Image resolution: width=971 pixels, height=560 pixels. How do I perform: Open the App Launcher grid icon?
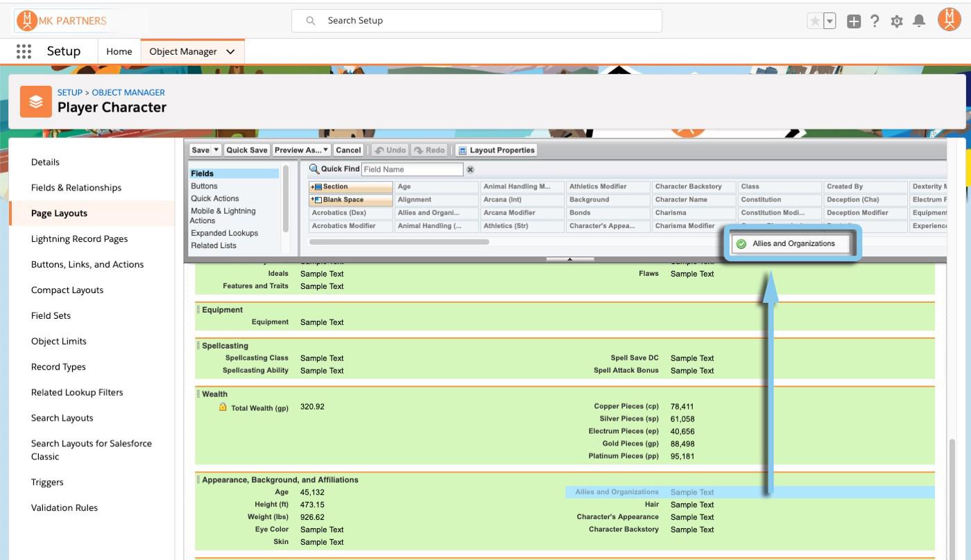[x=24, y=51]
